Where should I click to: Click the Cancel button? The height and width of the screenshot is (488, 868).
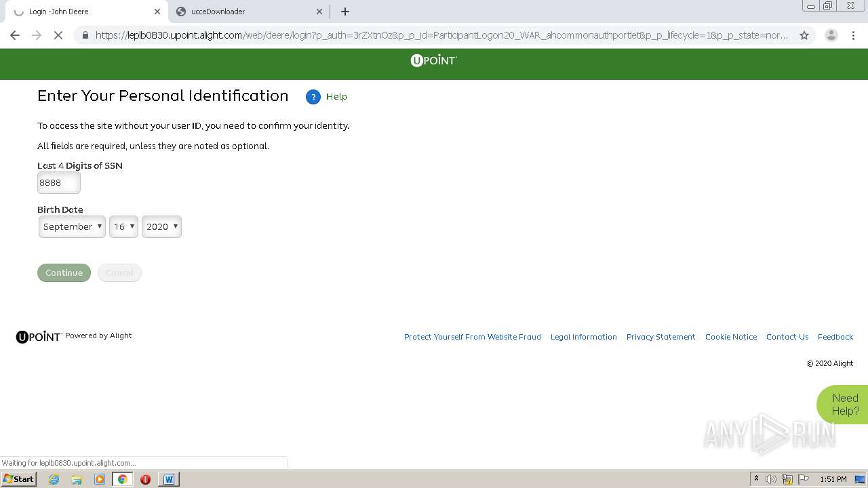click(x=119, y=272)
